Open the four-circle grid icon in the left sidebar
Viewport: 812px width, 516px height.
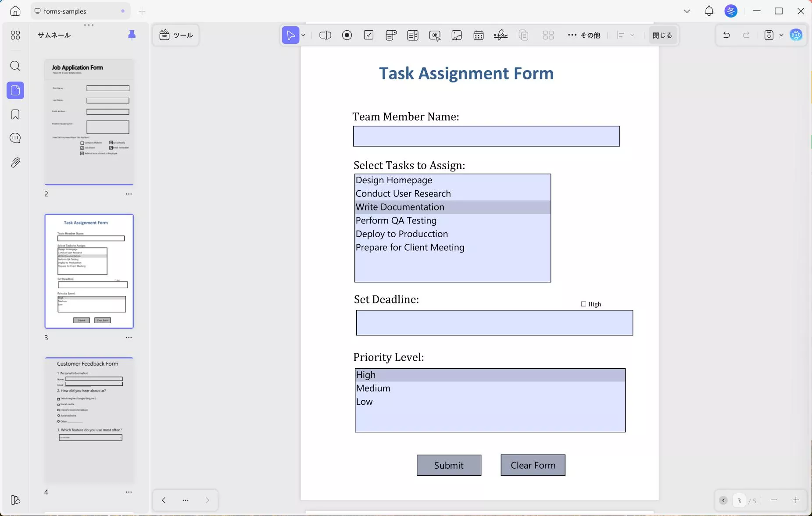pos(15,35)
